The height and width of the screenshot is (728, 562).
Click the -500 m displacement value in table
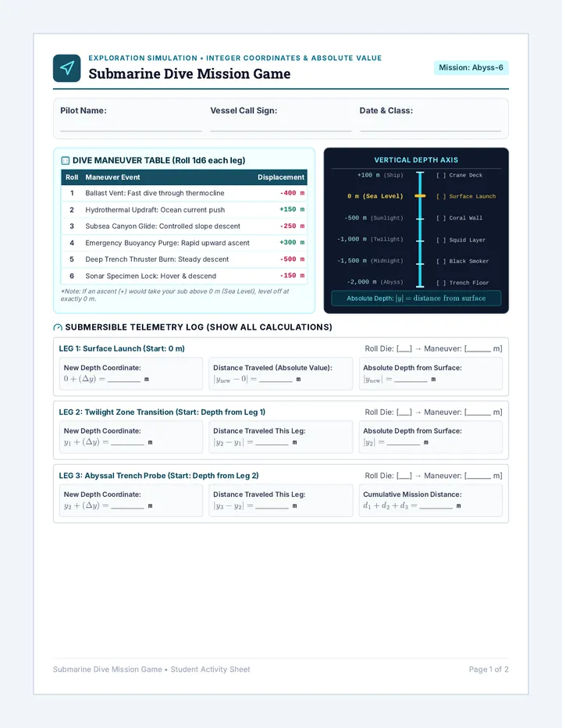(292, 259)
